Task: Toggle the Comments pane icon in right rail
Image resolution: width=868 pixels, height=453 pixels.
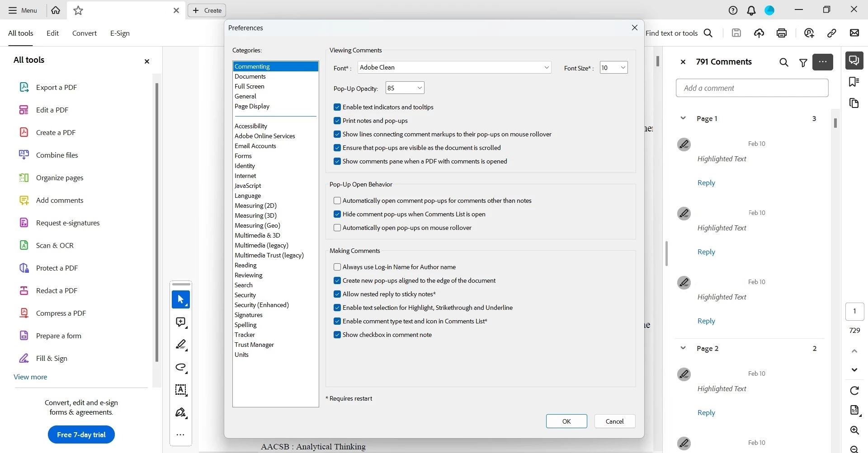Action: coord(854,61)
